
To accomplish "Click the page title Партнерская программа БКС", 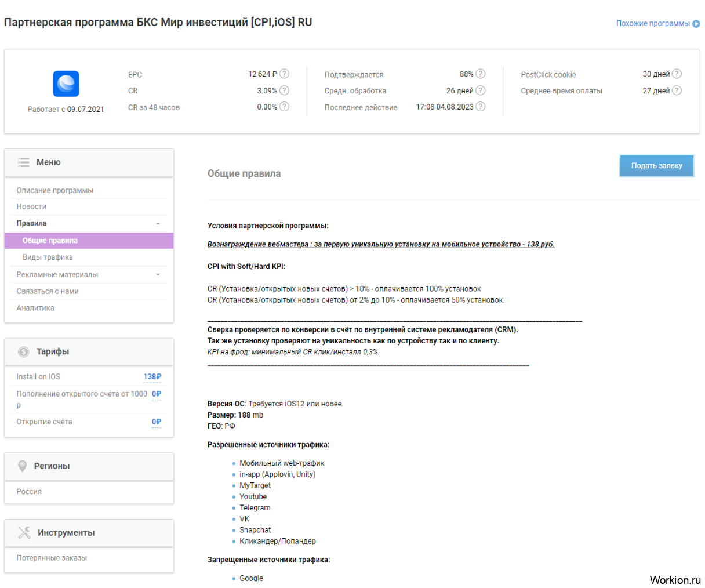I will (158, 22).
